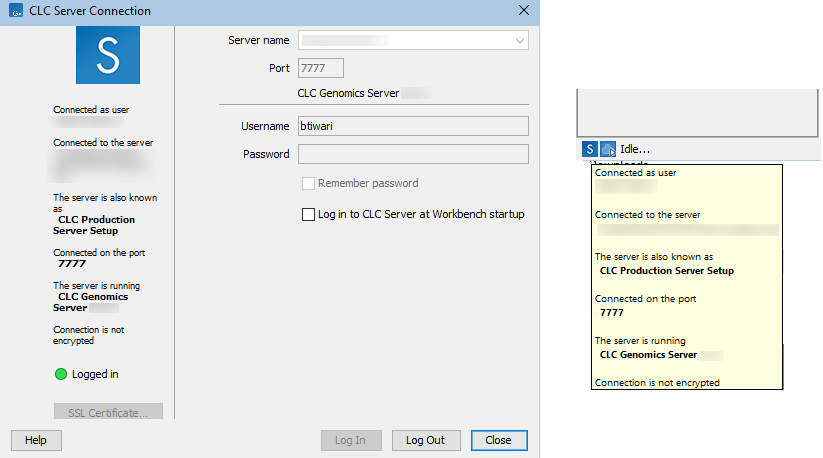Click the Help button
Image resolution: width=823 pixels, height=458 pixels.
[x=36, y=440]
